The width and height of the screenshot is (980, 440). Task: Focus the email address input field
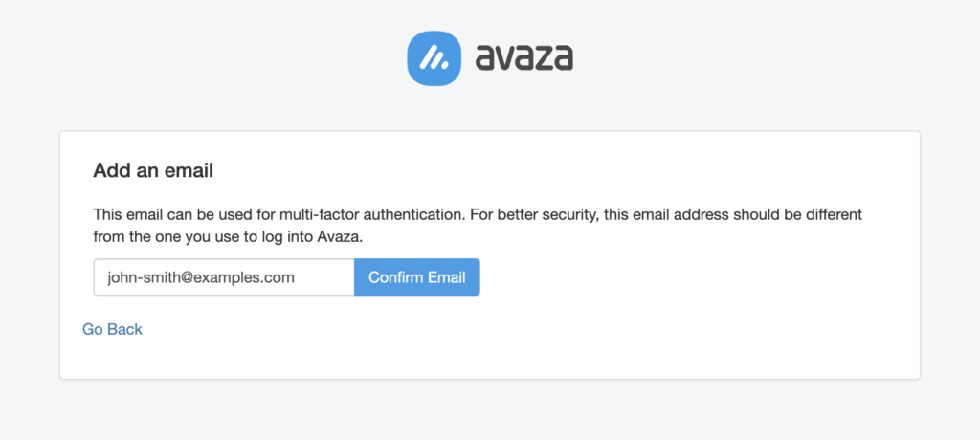pyautogui.click(x=224, y=276)
